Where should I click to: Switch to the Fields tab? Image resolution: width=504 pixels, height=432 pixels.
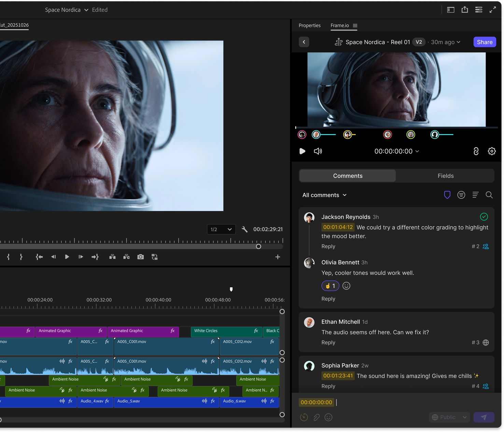(445, 176)
